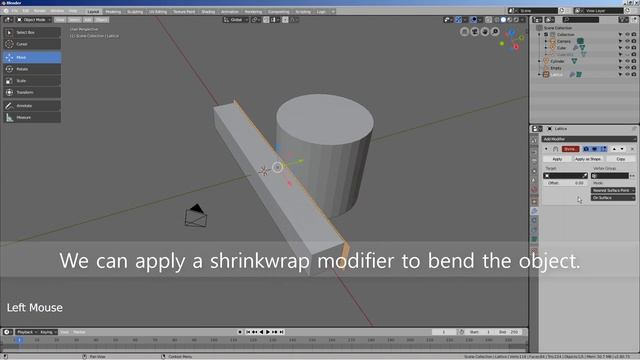The width and height of the screenshot is (640, 360).
Task: Hide the Lattice in viewport
Action: 627,75
